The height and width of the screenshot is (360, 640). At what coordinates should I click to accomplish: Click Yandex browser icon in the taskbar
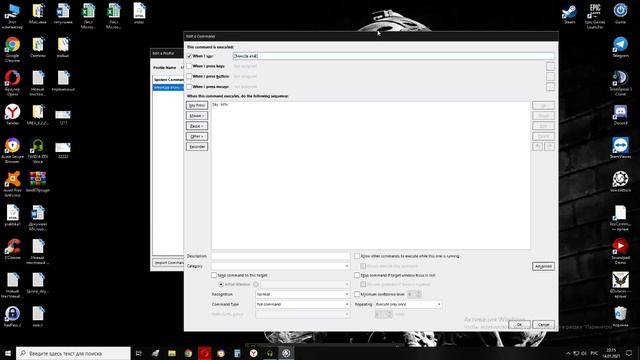[253, 353]
